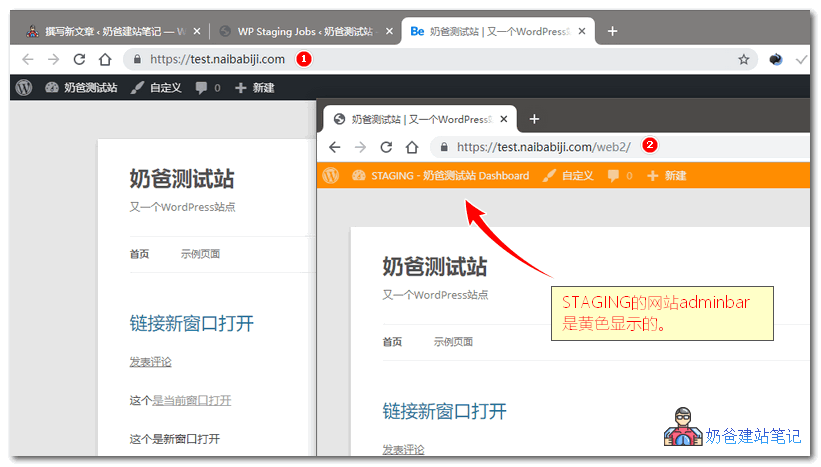
Task: Open 示例页面 menu item in front staging window
Action: pyautogui.click(x=453, y=342)
